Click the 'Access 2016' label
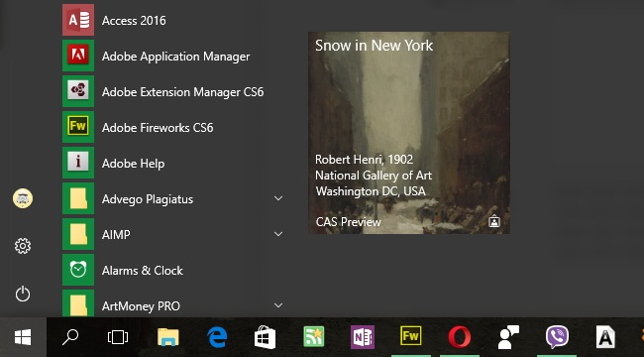The width and height of the screenshot is (644, 357). pos(134,21)
